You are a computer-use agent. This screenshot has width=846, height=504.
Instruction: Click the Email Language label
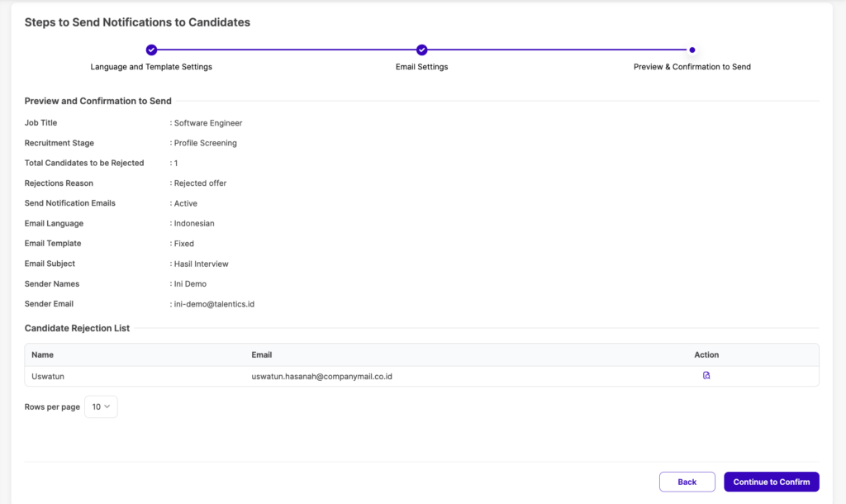pos(54,223)
